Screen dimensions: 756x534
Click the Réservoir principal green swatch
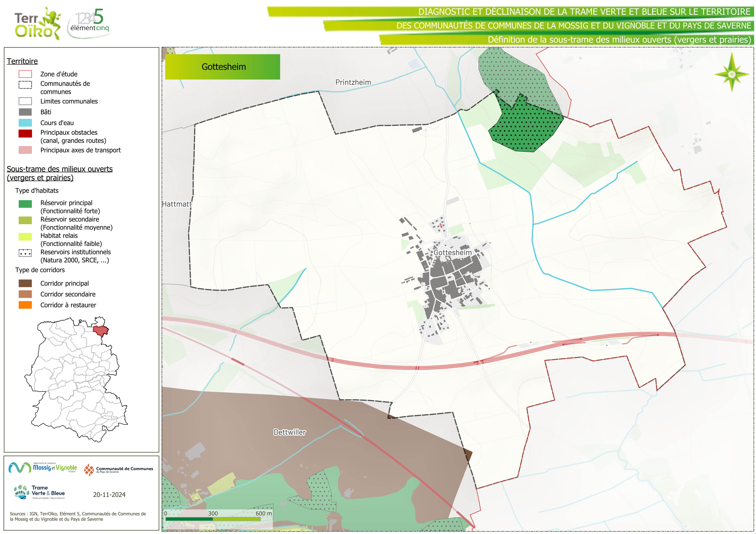25,204
